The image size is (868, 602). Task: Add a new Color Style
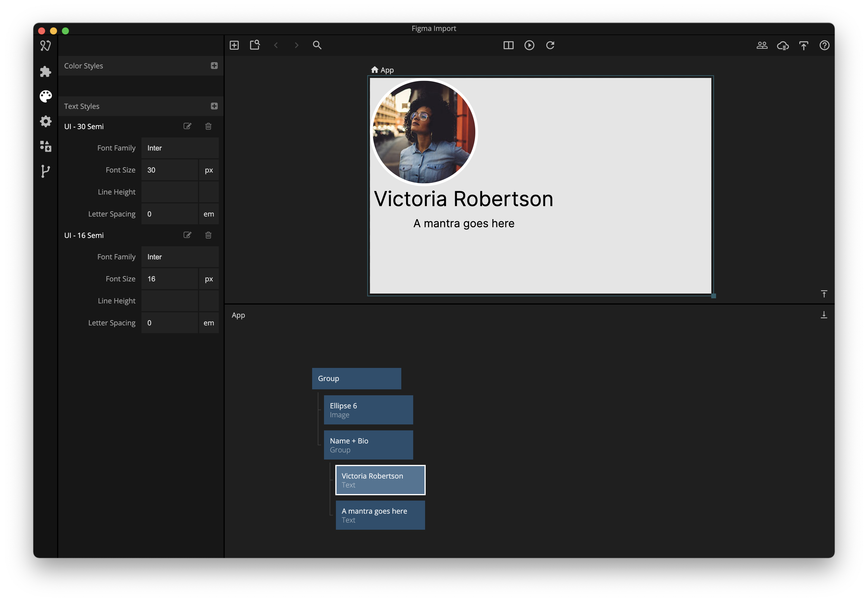pyautogui.click(x=214, y=66)
